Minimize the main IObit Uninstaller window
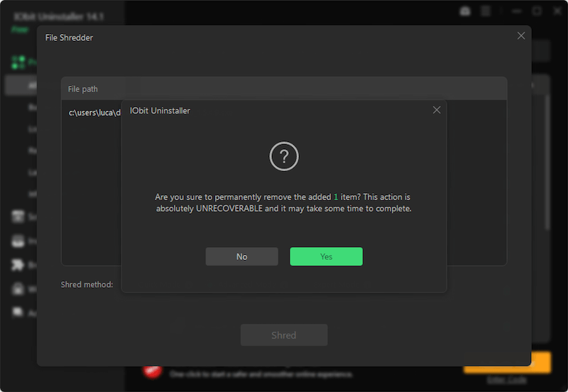Image resolution: width=568 pixels, height=392 pixels. 517,11
